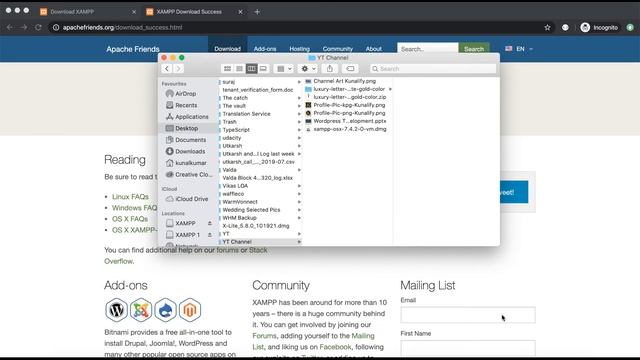Switch Finder to list view
Screen dimensions: 640x360
click(x=239, y=69)
